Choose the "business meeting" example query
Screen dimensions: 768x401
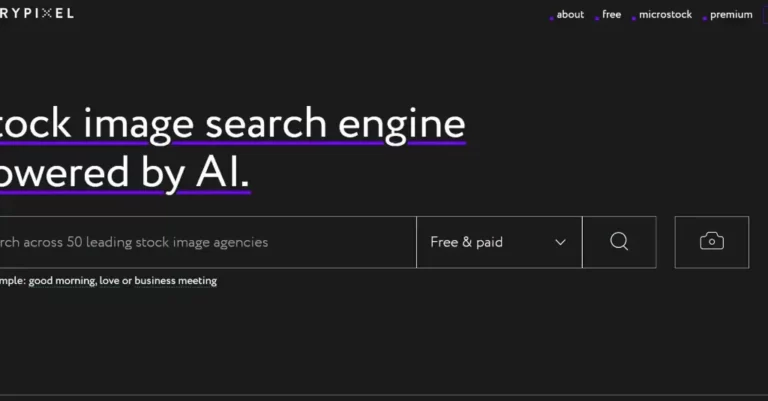tap(176, 281)
